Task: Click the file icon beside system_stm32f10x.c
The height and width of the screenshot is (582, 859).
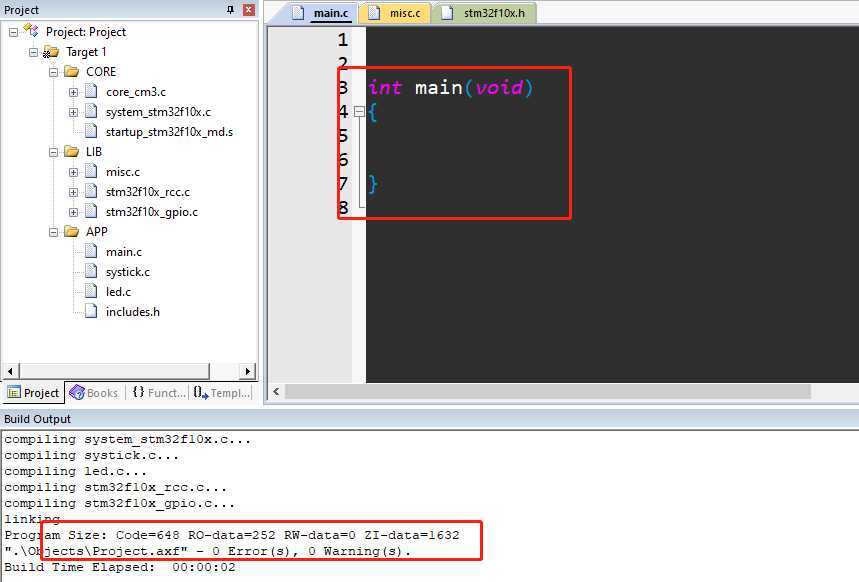Action: click(91, 111)
